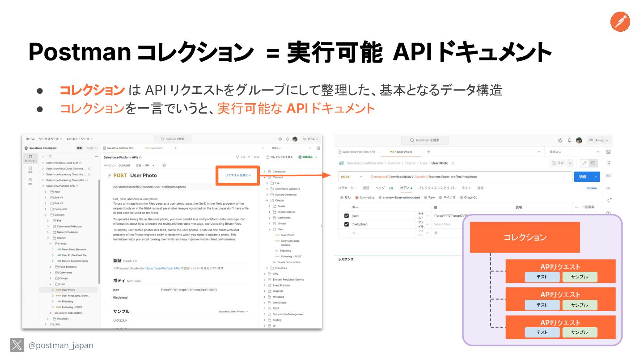Screen dimensions: 644x362
Task: Click the Cookie link
Action: (x=591, y=188)
